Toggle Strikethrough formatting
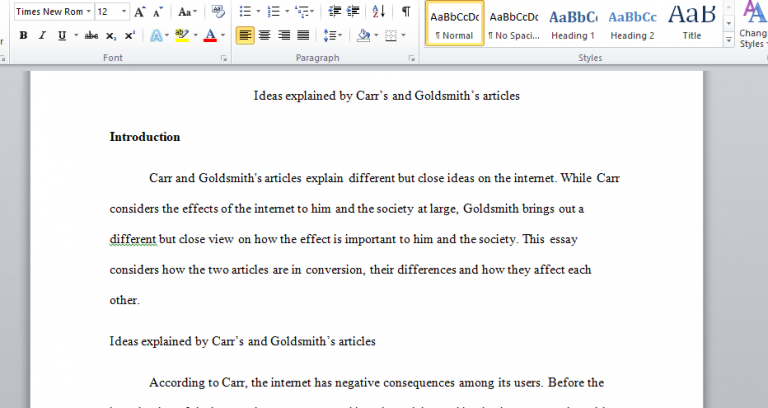 pos(92,36)
